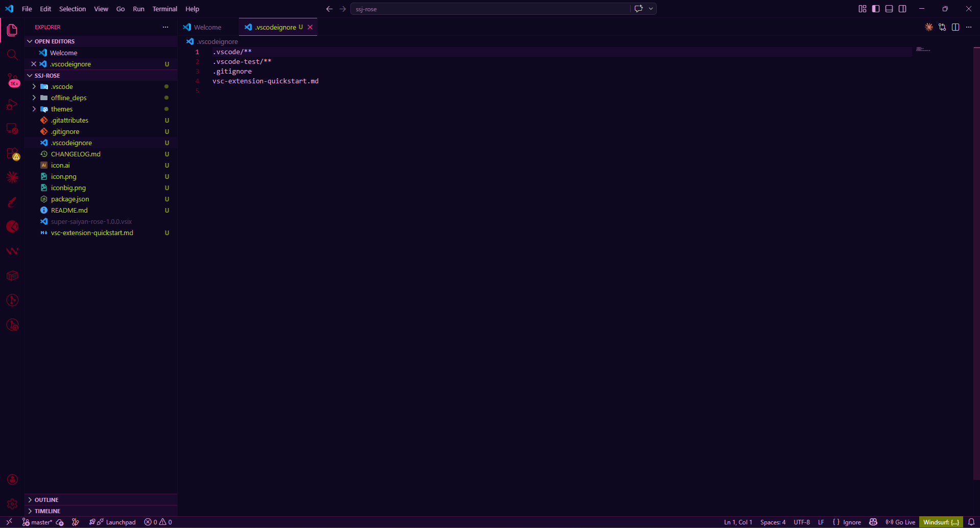
Task: Expand the offline_deps folder
Action: pos(101,98)
